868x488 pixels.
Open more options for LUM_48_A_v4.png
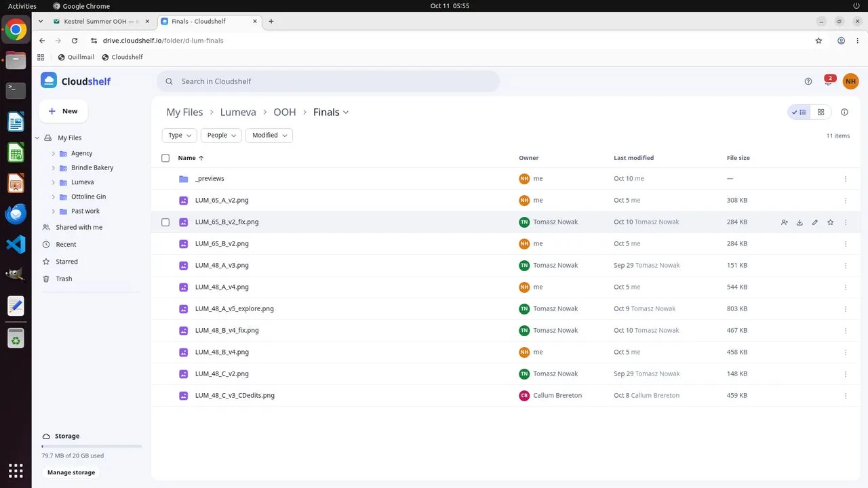pos(846,287)
